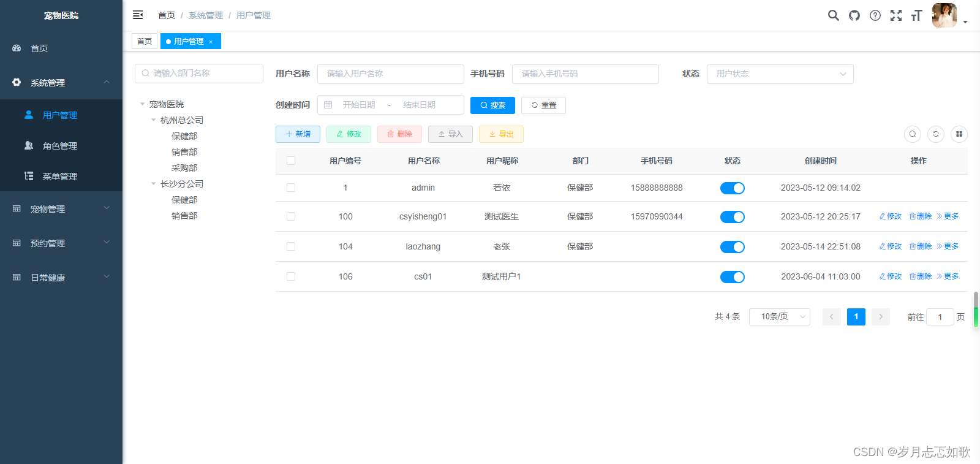Click the user avatar picture
This screenshot has width=980, height=464.
click(944, 15)
